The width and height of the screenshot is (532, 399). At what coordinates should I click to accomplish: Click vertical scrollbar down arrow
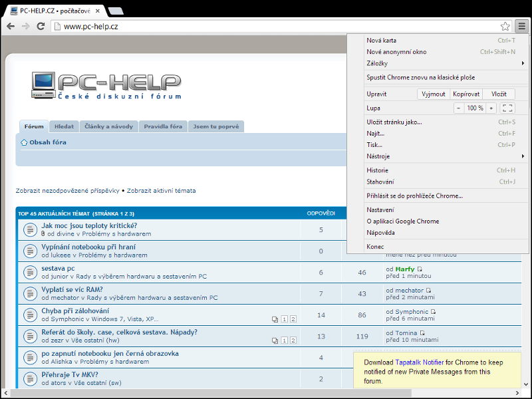pyautogui.click(x=526, y=384)
